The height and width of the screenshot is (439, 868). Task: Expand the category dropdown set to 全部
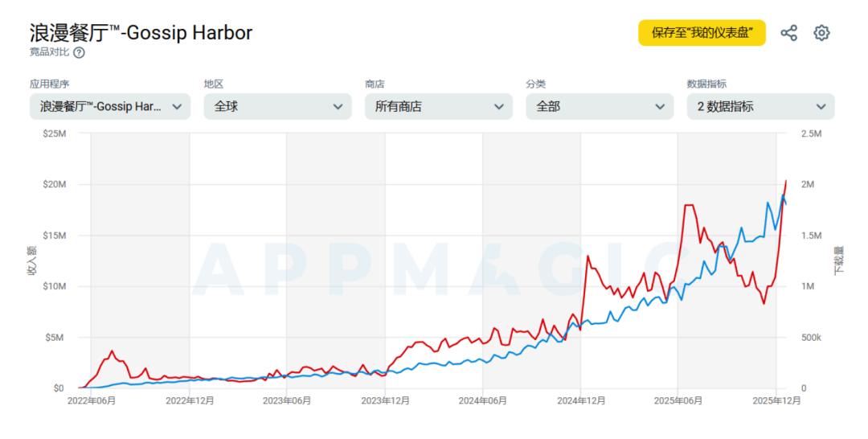click(x=599, y=106)
